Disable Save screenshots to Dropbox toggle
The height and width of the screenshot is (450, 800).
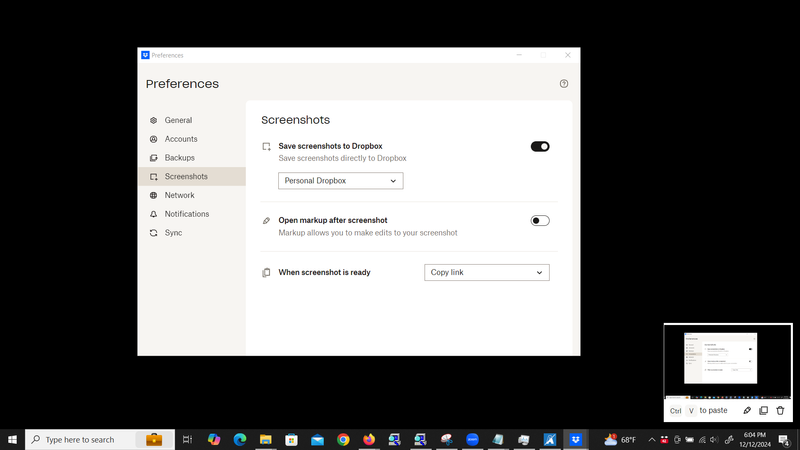tap(540, 147)
